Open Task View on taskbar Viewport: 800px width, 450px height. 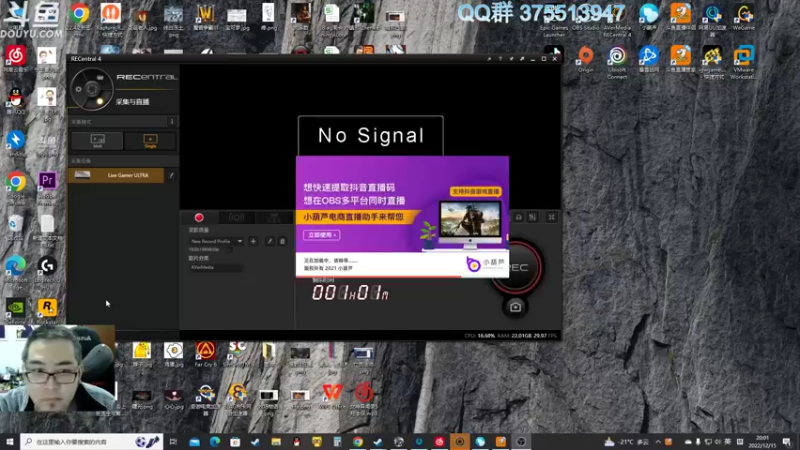[173, 442]
